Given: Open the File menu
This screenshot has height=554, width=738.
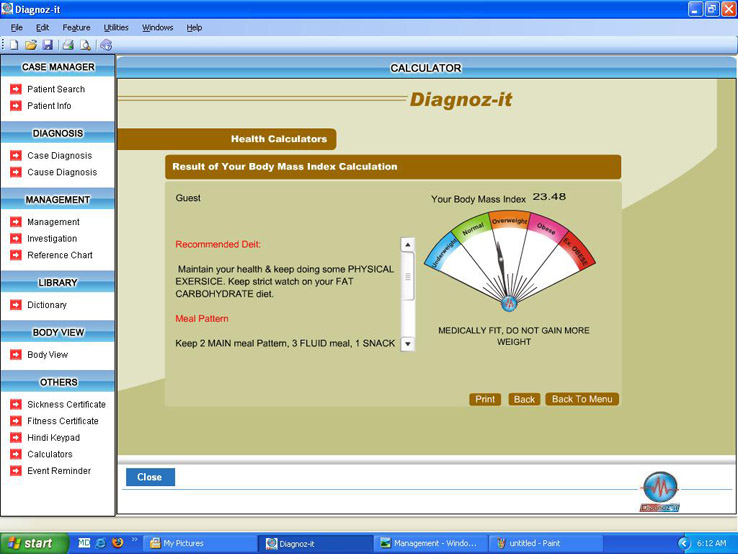Looking at the screenshot, I should coord(16,28).
